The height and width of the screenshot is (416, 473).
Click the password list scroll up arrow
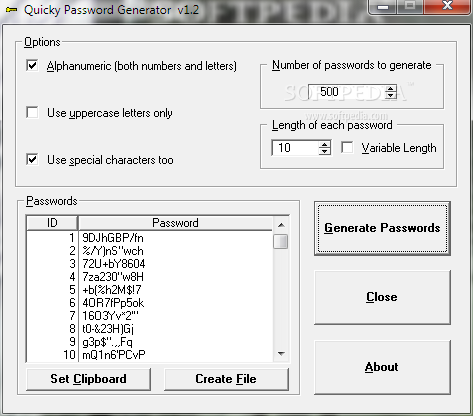click(281, 225)
